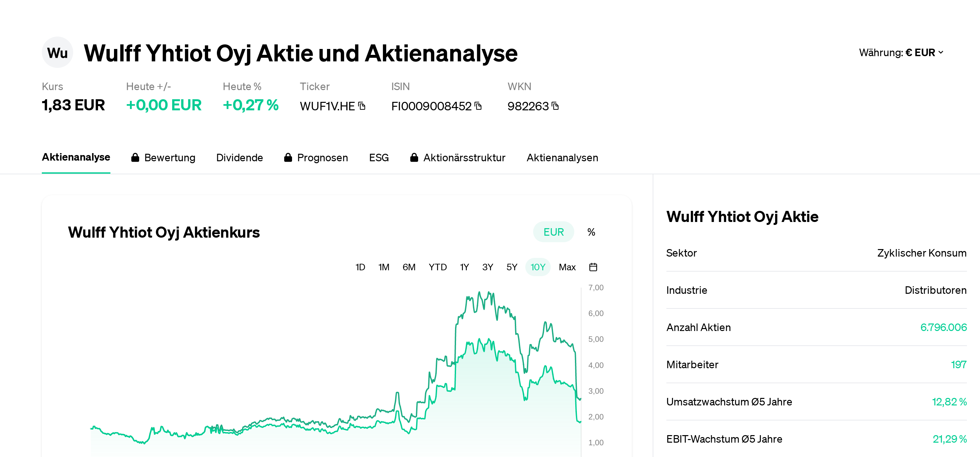Open the Dividende tab
This screenshot has height=457, width=980.
click(240, 157)
